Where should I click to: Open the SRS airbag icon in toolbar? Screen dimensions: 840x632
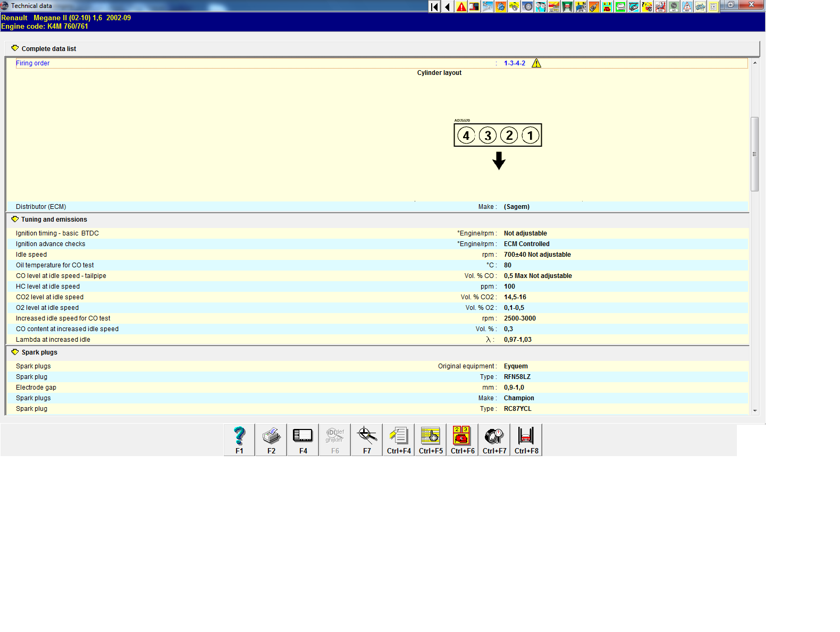click(x=660, y=6)
